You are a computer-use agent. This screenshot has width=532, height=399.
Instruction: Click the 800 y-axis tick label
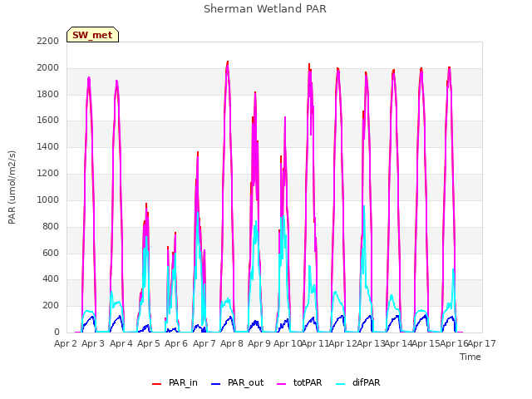pyautogui.click(x=51, y=227)
